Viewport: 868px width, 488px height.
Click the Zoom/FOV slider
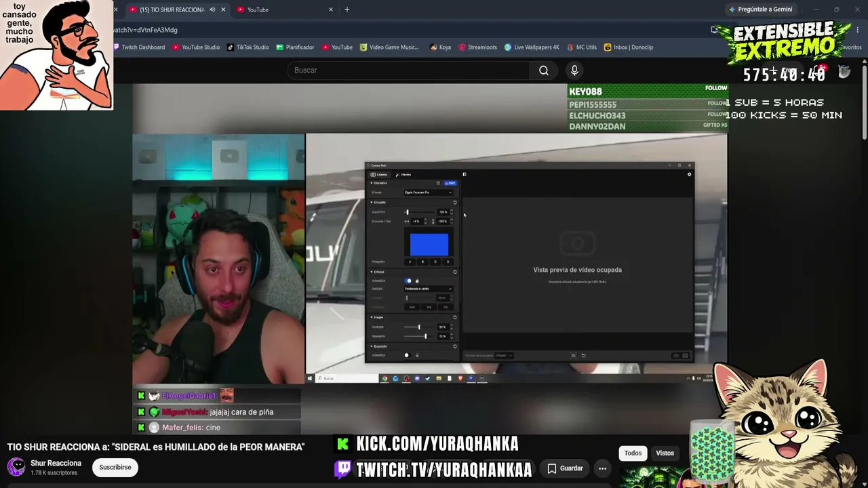420,212
